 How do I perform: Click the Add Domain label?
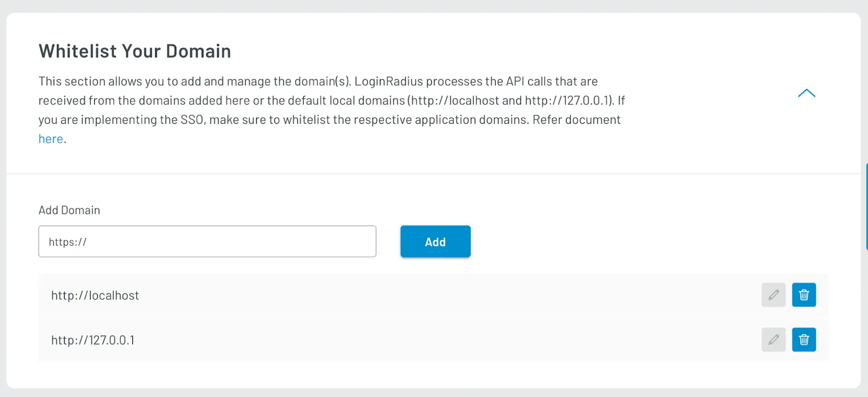tap(69, 210)
